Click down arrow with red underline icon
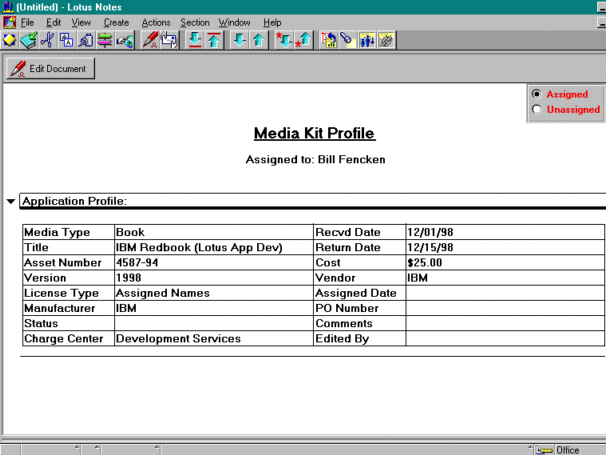 click(195, 40)
